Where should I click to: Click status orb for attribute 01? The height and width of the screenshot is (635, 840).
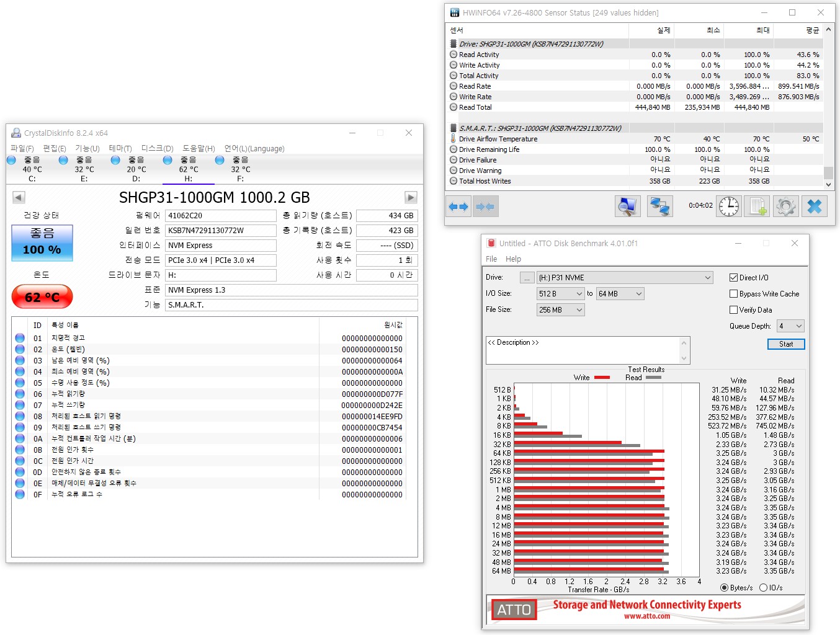coord(20,338)
